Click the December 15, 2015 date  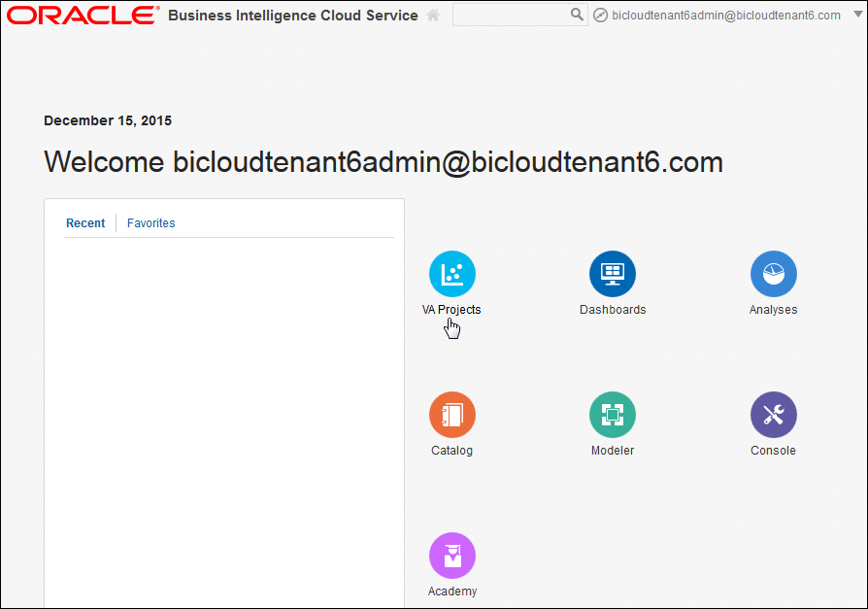click(108, 120)
